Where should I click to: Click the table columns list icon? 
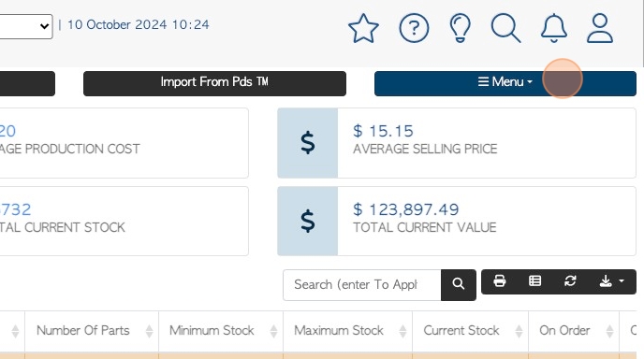coord(534,281)
